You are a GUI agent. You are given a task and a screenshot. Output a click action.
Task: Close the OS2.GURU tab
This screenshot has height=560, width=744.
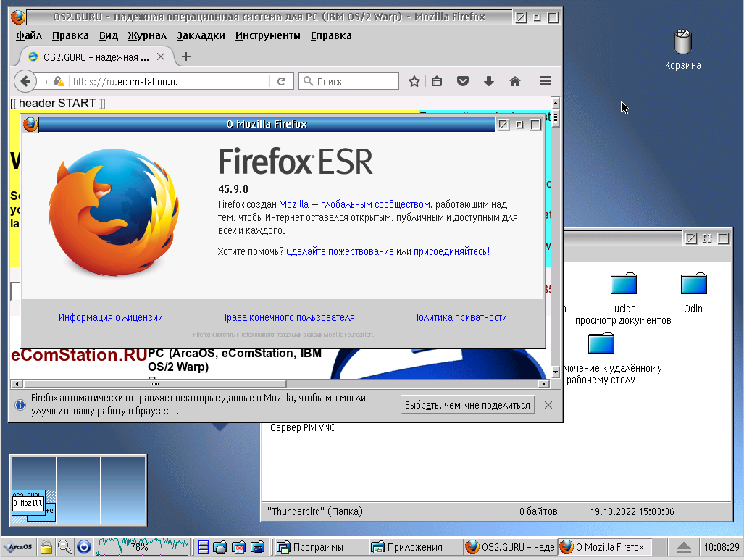click(x=161, y=57)
